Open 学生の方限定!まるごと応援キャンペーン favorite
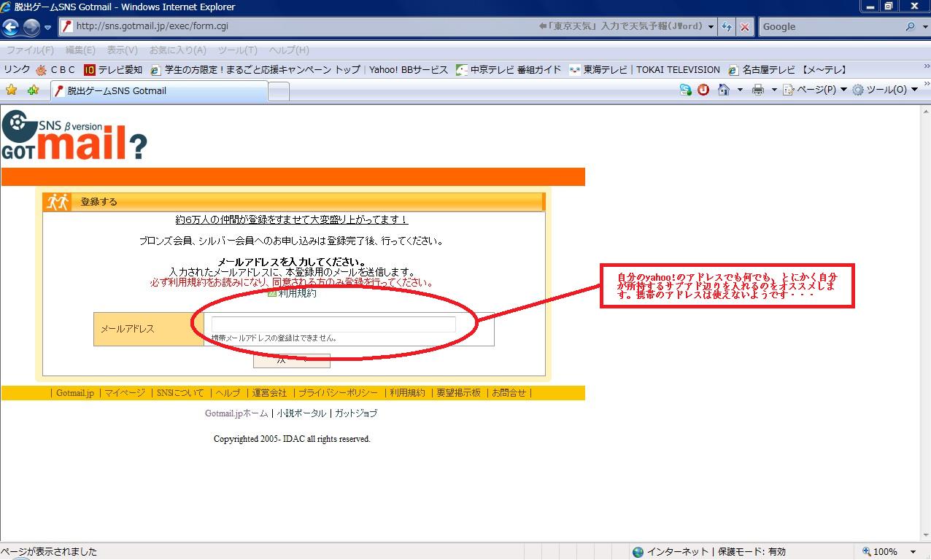The height and width of the screenshot is (560, 931). click(x=255, y=70)
